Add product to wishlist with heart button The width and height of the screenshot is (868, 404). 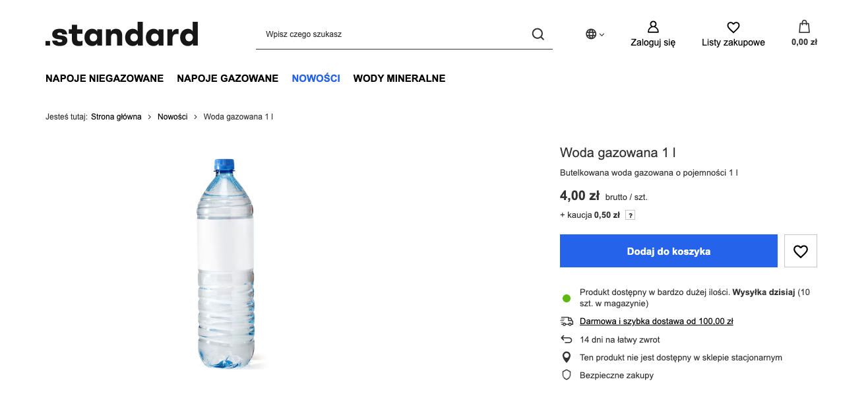(801, 251)
